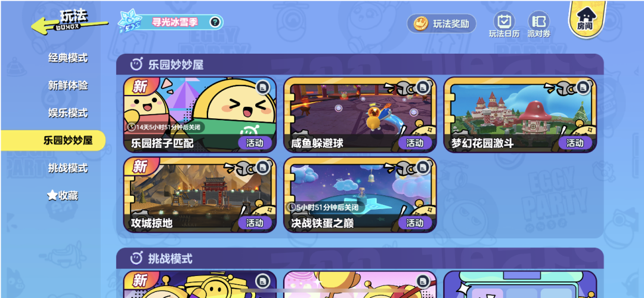Click the info icon on 咸鱼躲避球 card
The width and height of the screenshot is (644, 298).
coord(423,87)
